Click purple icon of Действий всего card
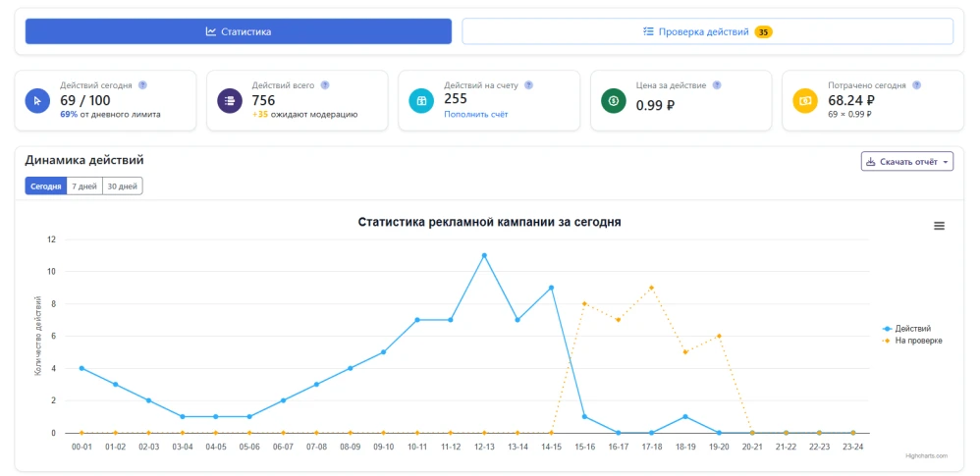 [x=230, y=100]
